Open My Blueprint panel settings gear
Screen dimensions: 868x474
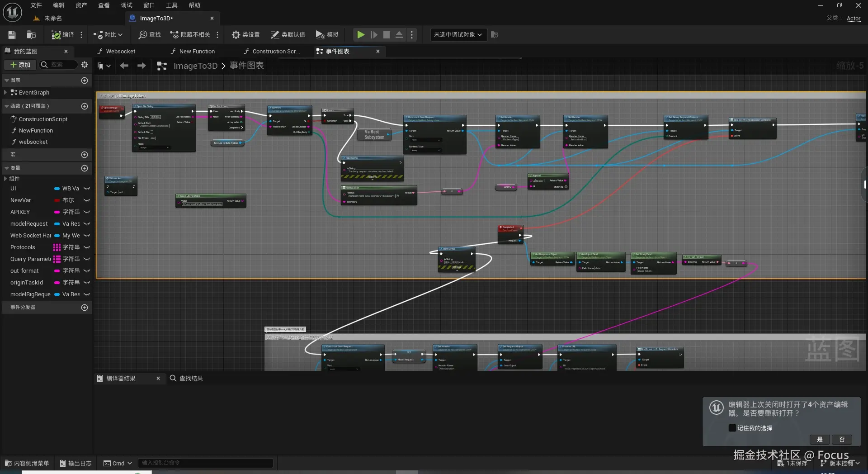pos(85,65)
